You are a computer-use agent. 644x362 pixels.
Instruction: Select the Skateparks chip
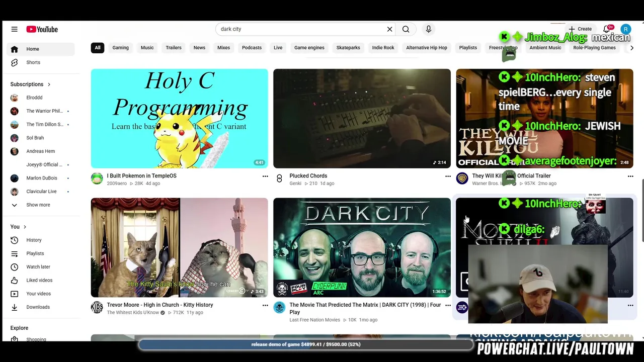pos(348,48)
